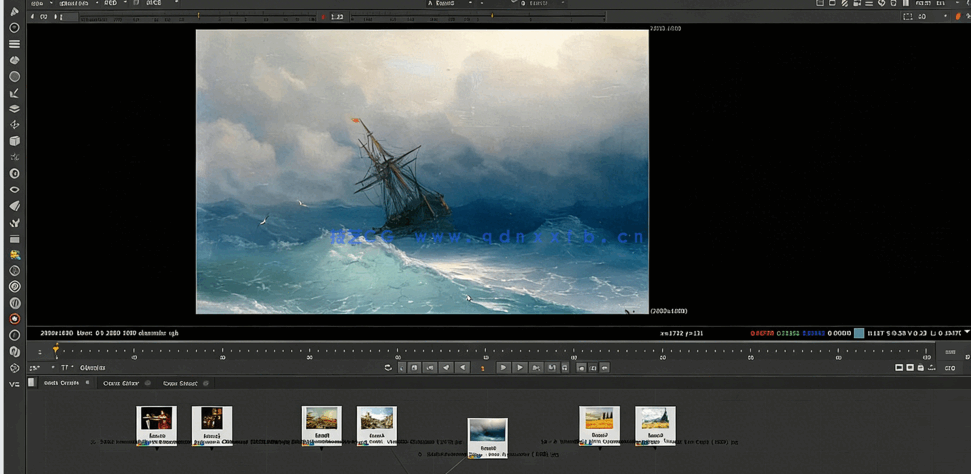Select the ship painting Read node thumbnail
Screen dimensions: 971x474
coord(487,432)
